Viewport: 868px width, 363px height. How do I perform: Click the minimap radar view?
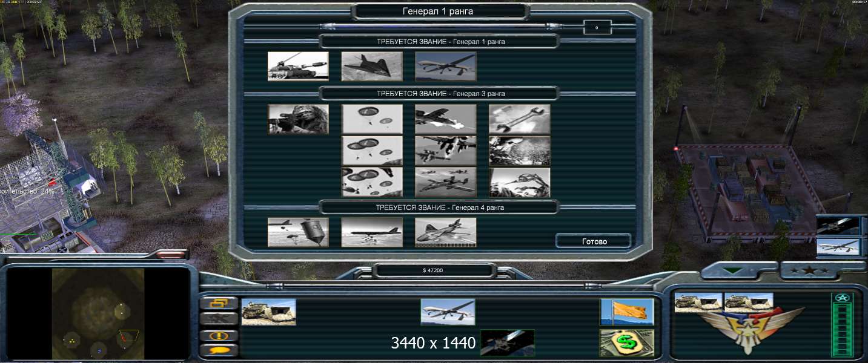click(98, 313)
